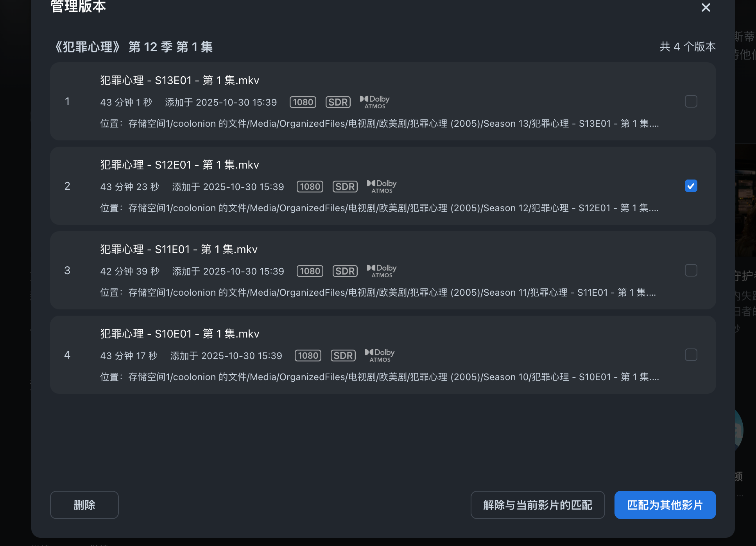Uncheck the S12E01 version checkbox
The image size is (756, 546).
(x=691, y=186)
